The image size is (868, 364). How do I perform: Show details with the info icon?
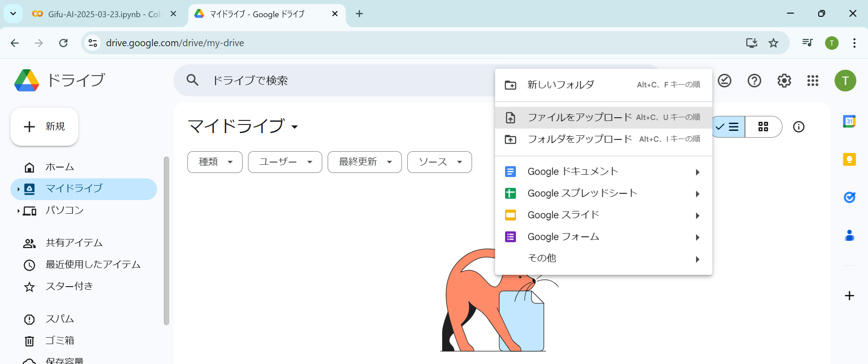click(799, 127)
